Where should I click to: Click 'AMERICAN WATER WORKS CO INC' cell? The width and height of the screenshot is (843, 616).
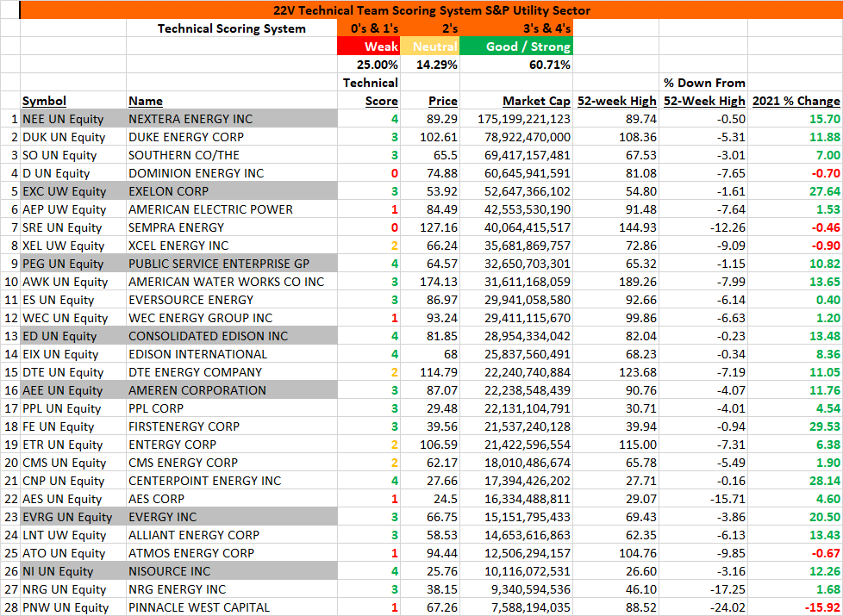(232, 282)
